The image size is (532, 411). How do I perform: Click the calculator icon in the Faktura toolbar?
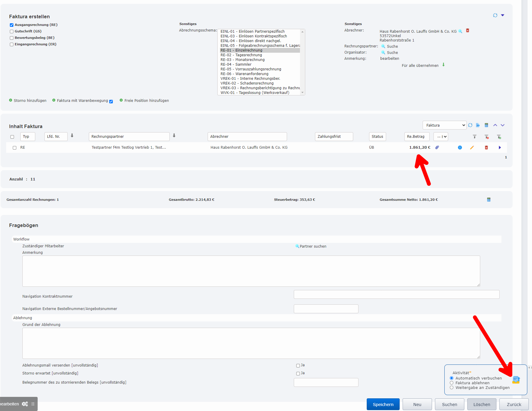[x=486, y=125]
